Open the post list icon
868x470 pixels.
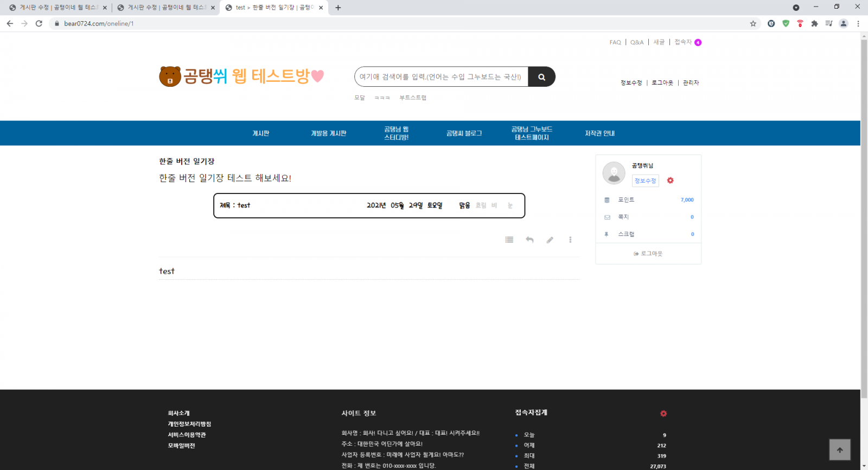click(509, 240)
